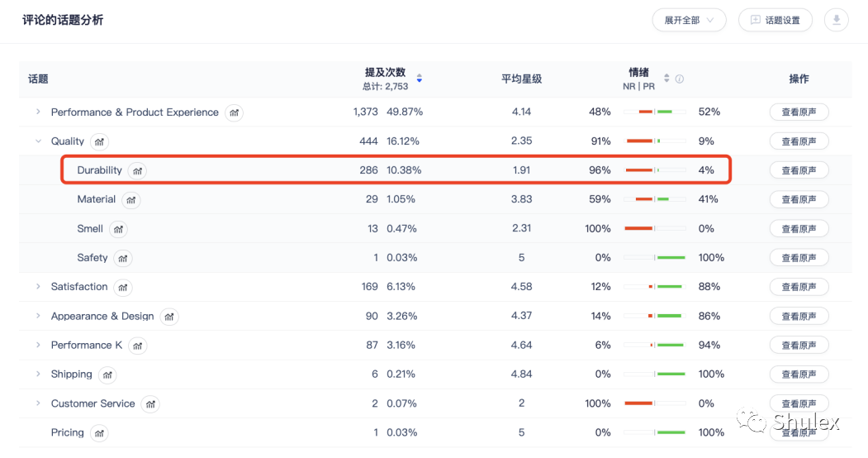Click the 总计: 2,753 total text
The image size is (868, 458).
[x=386, y=87]
